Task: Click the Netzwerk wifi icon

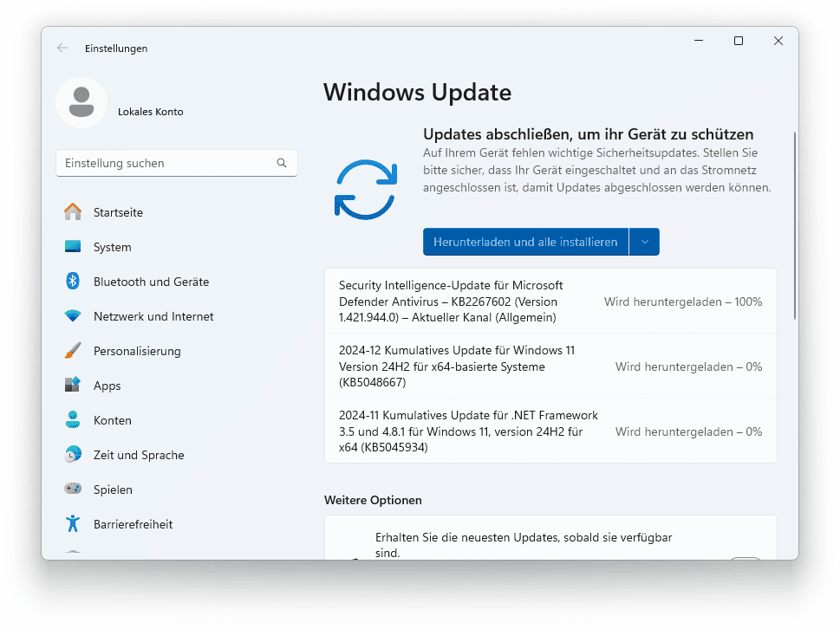Action: pos(73,316)
